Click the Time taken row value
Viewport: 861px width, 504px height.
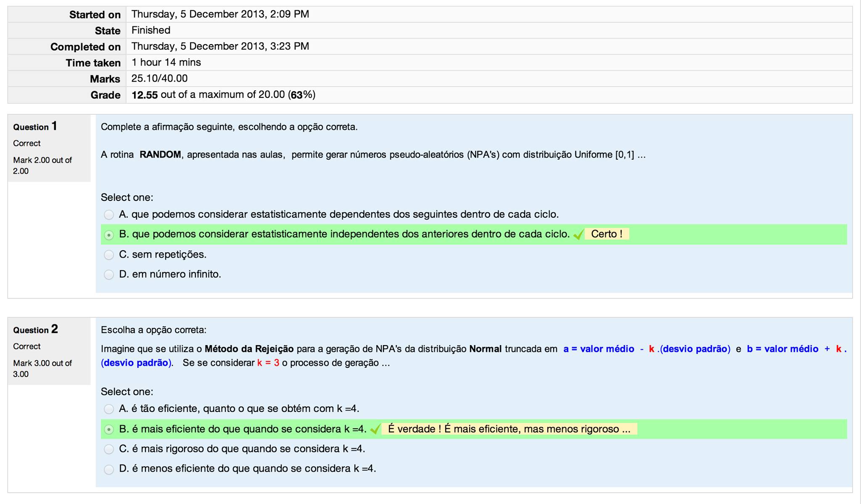click(166, 63)
